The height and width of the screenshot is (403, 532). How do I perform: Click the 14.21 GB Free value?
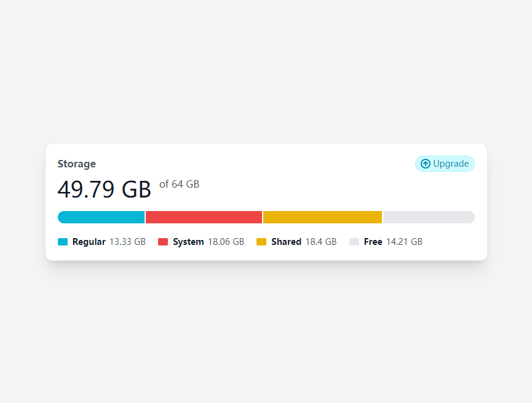click(405, 242)
